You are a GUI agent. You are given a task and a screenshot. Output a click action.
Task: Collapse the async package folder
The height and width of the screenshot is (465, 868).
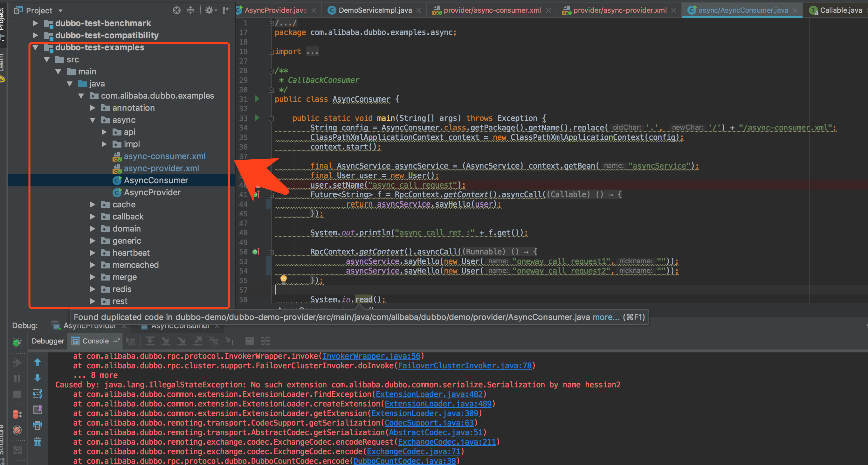(x=93, y=120)
